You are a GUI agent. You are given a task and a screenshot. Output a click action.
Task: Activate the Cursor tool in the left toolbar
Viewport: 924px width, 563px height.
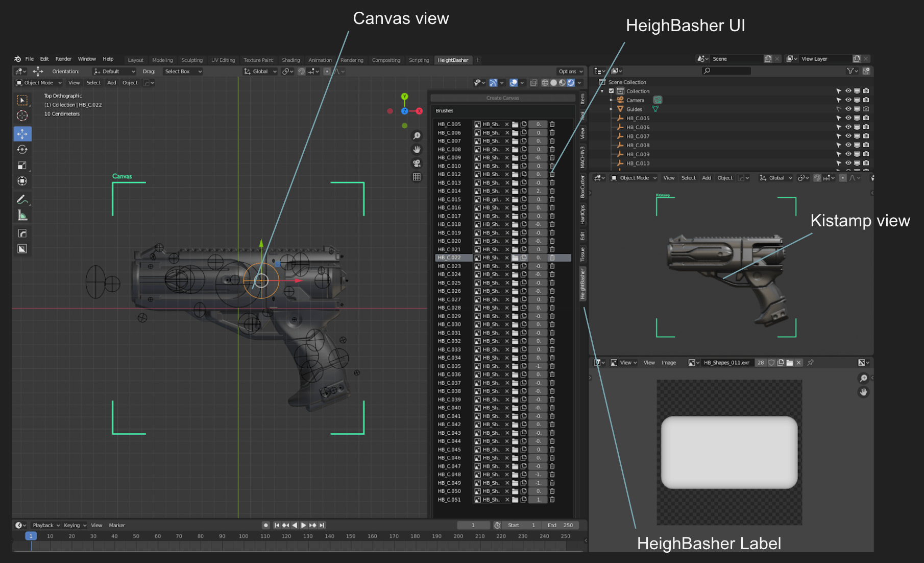tap(22, 116)
